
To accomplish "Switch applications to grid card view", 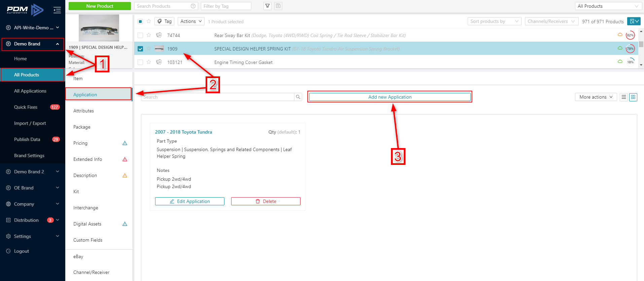I will coord(633,97).
